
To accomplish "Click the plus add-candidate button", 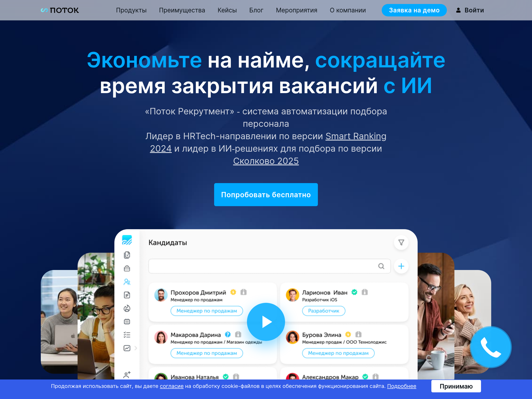I will (x=401, y=266).
